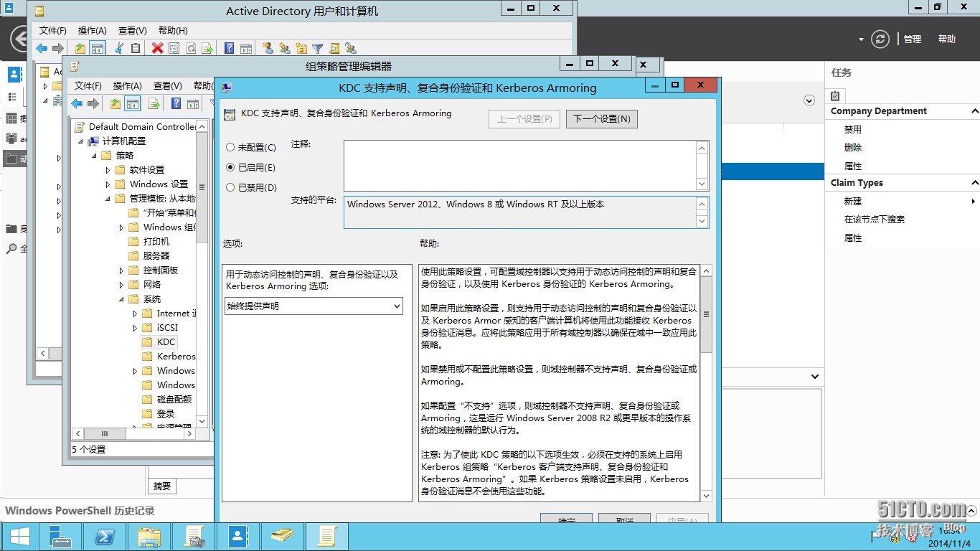Open Server Manager from the taskbar
The width and height of the screenshot is (980, 551).
coord(60,536)
